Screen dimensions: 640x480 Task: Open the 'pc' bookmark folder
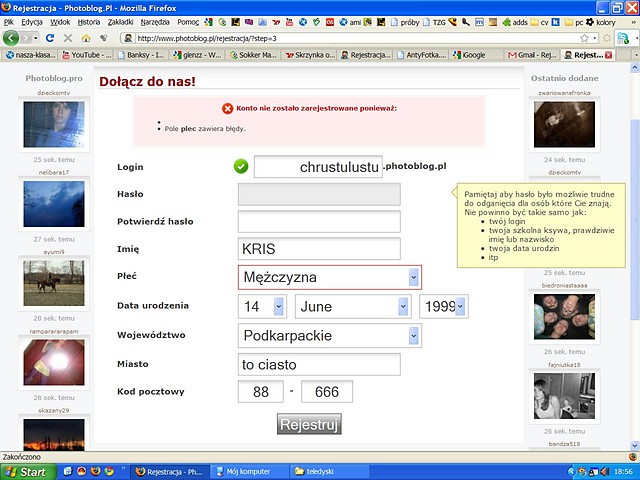pyautogui.click(x=574, y=22)
